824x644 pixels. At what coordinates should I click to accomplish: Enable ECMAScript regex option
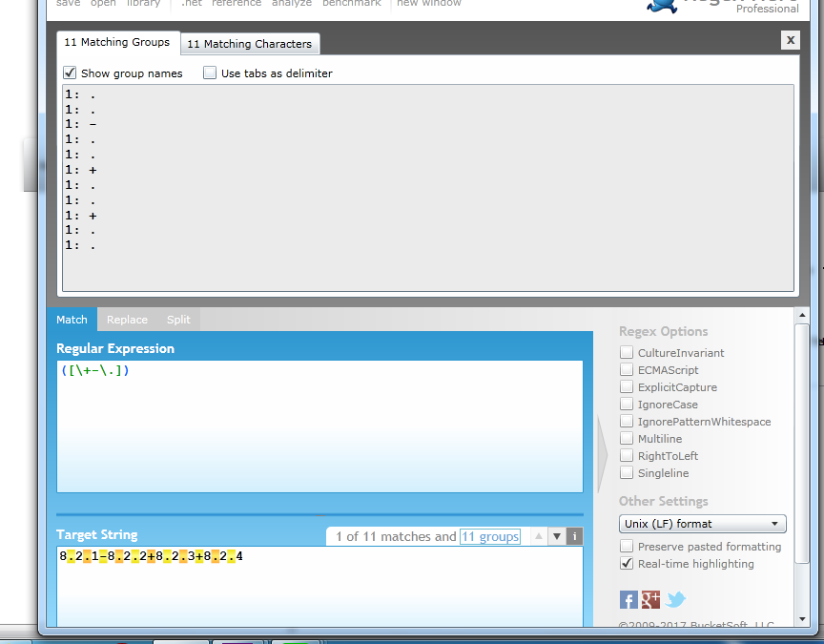pyautogui.click(x=627, y=369)
